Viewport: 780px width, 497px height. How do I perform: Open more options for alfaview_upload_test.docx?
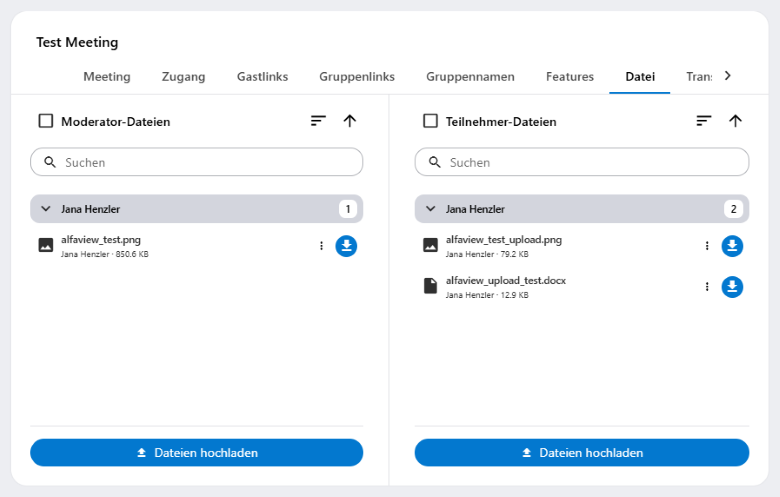pyautogui.click(x=707, y=287)
